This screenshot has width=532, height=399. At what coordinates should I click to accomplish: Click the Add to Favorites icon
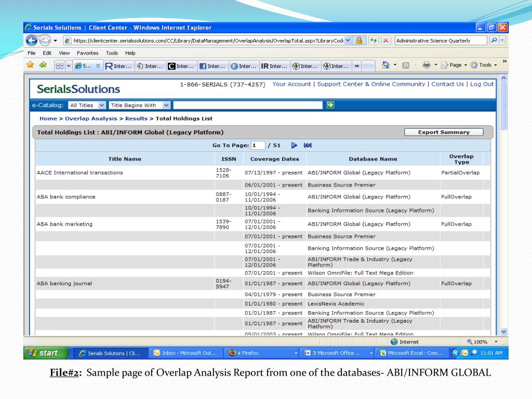[x=43, y=65]
